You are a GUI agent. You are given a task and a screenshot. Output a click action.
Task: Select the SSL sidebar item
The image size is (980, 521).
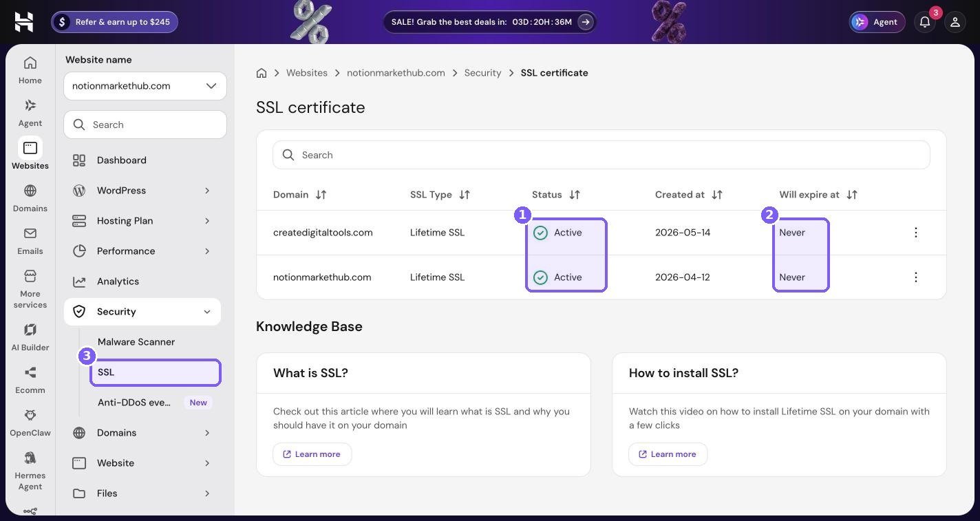click(x=156, y=372)
